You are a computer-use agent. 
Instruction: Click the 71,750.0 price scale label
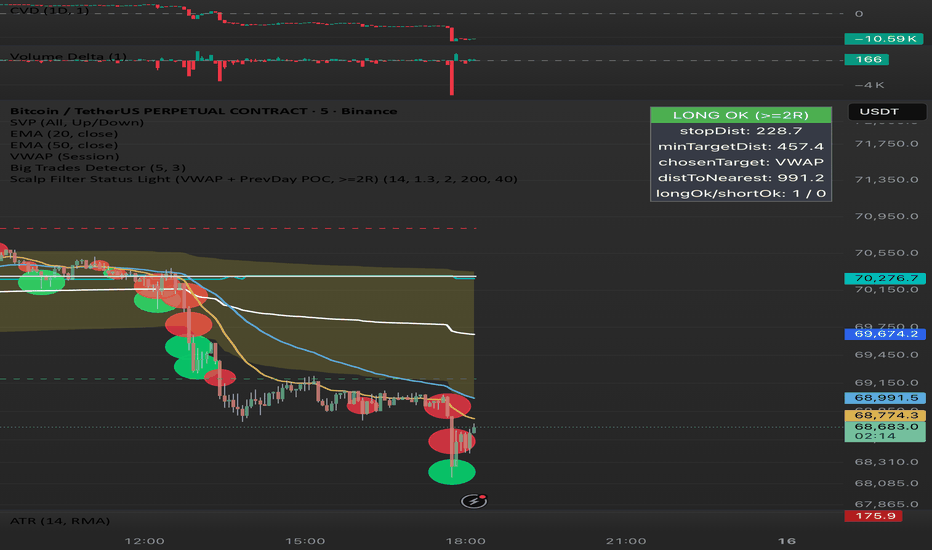[886, 144]
